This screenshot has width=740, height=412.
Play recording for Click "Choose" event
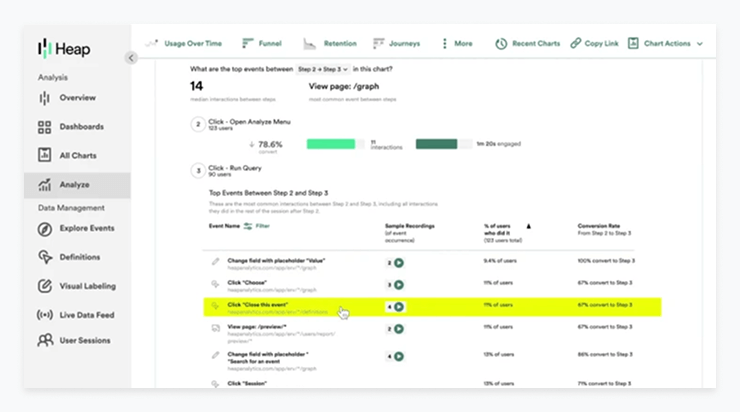[x=399, y=285]
